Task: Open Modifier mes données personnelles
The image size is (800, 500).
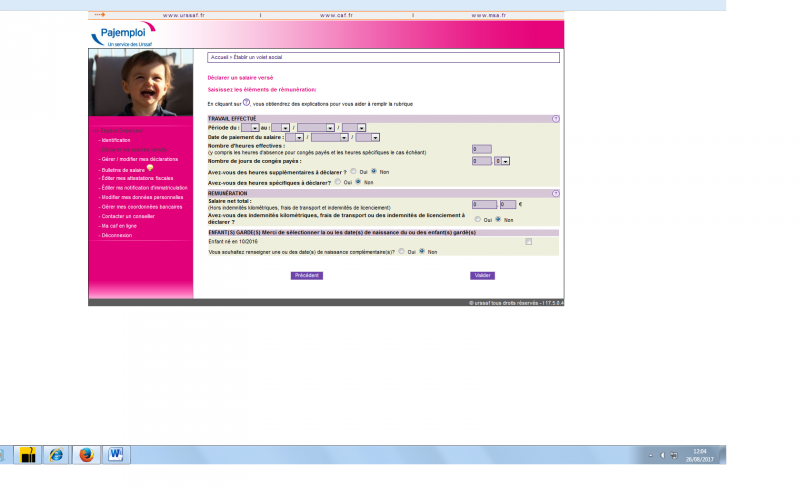Action: click(142, 197)
